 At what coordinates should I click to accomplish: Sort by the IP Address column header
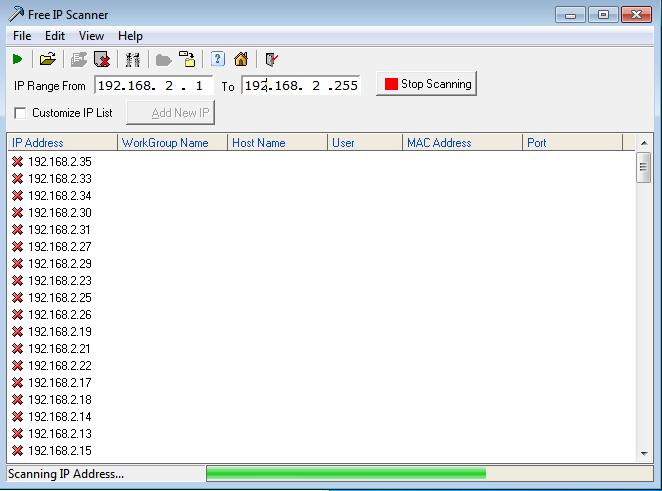pyautogui.click(x=62, y=143)
